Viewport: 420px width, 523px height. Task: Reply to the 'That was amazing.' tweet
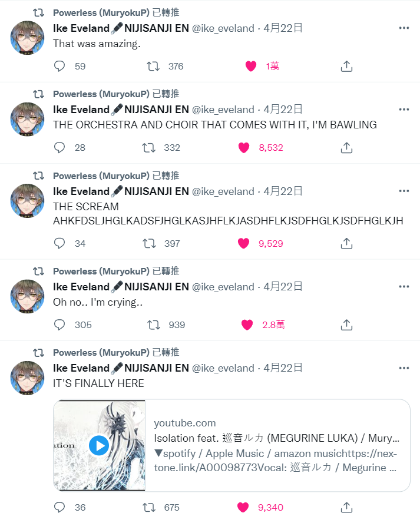pos(59,66)
